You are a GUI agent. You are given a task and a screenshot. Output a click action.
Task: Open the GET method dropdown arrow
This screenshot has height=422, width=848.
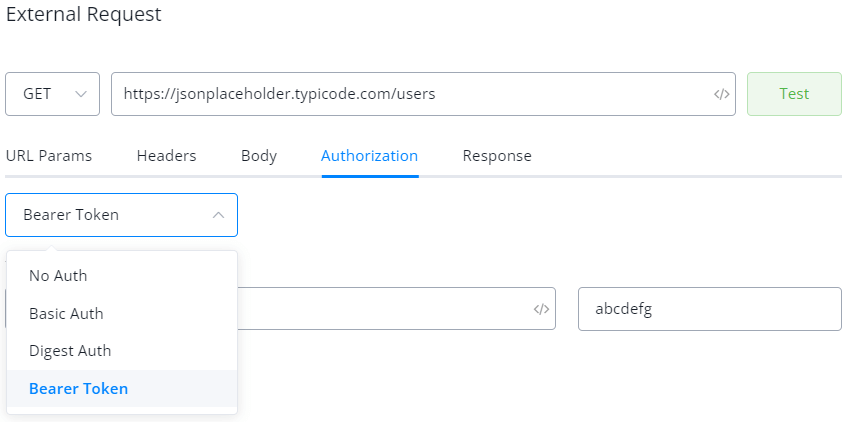coord(81,94)
